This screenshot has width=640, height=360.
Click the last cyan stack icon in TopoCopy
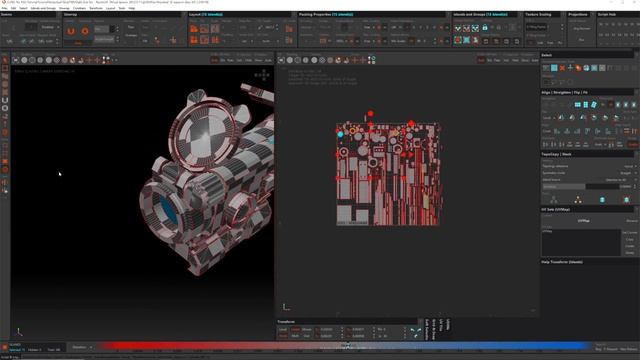tap(627, 200)
